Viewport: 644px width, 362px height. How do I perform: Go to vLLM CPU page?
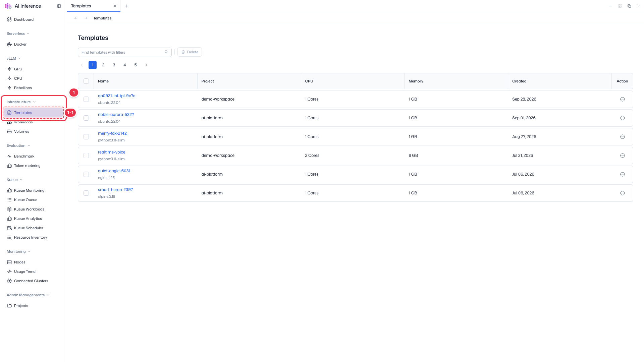coord(18,78)
